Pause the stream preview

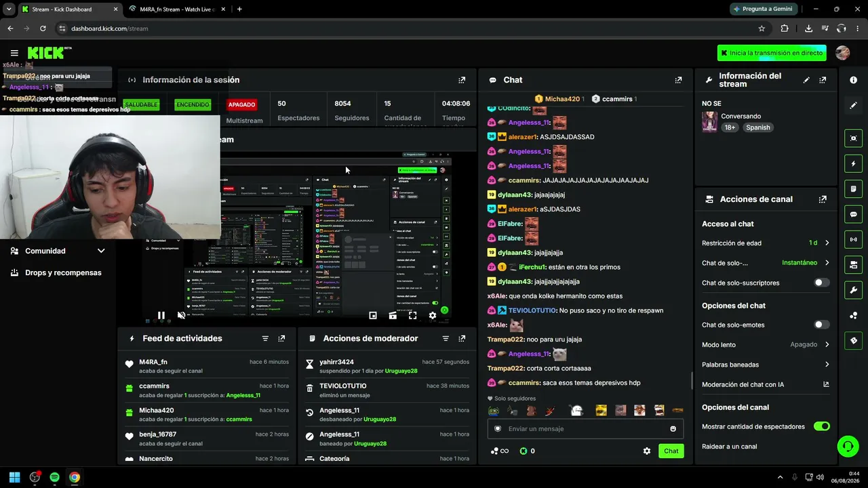[161, 315]
